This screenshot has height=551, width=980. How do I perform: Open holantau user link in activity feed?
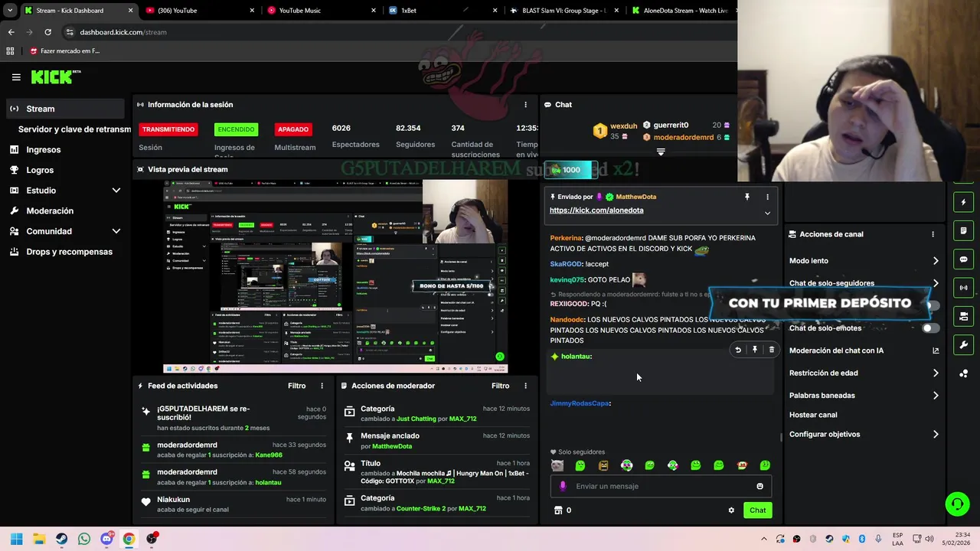click(268, 482)
